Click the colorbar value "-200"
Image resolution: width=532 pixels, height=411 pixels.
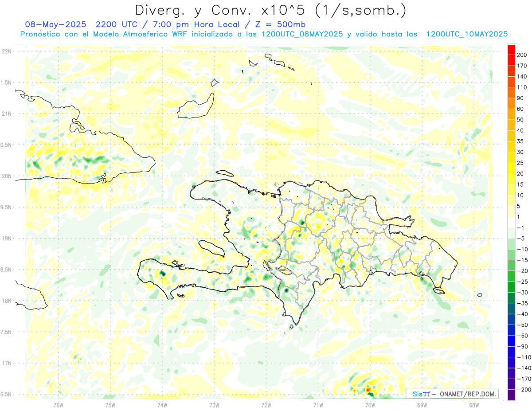523,389
